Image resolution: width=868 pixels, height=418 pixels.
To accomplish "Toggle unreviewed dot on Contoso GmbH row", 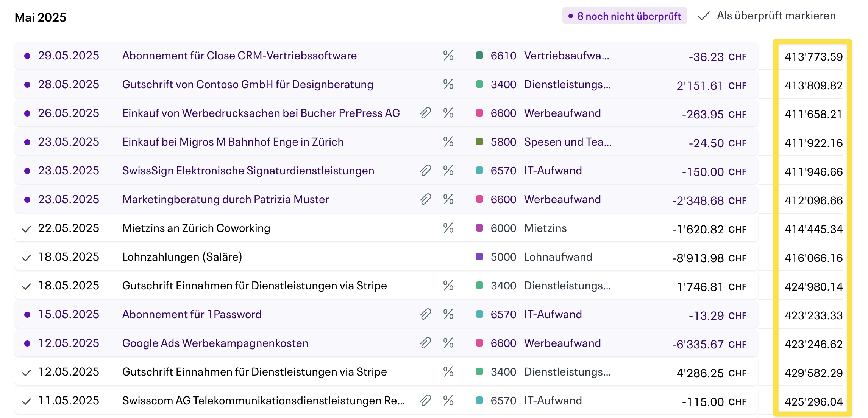I will (x=27, y=85).
